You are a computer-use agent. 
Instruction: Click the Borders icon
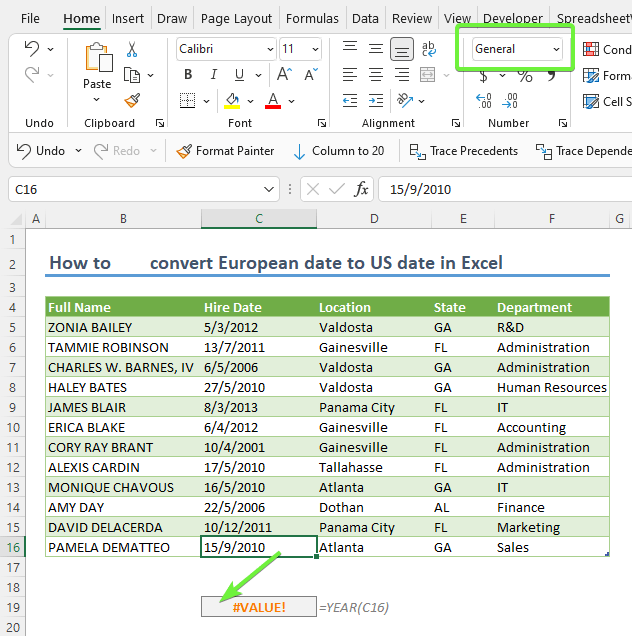[187, 101]
